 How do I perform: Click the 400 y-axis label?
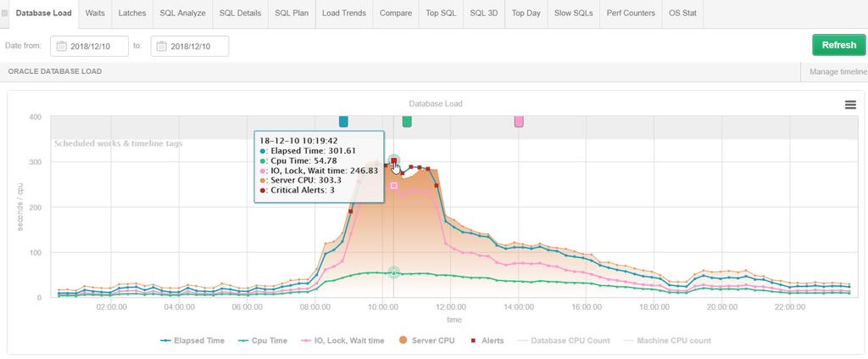pyautogui.click(x=35, y=117)
